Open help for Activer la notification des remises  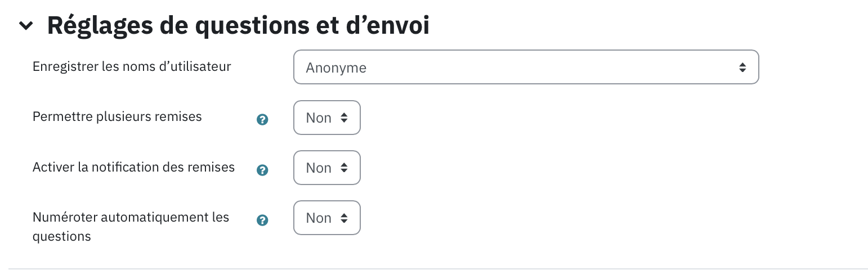click(262, 170)
